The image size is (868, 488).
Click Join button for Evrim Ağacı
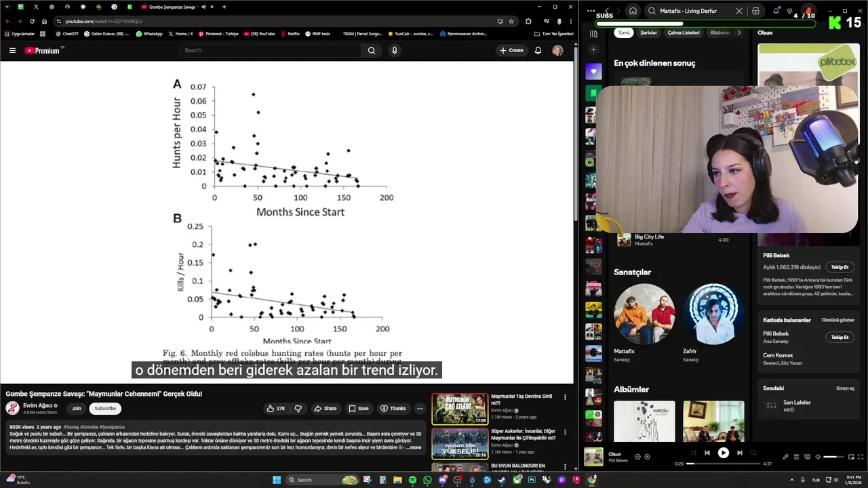77,408
